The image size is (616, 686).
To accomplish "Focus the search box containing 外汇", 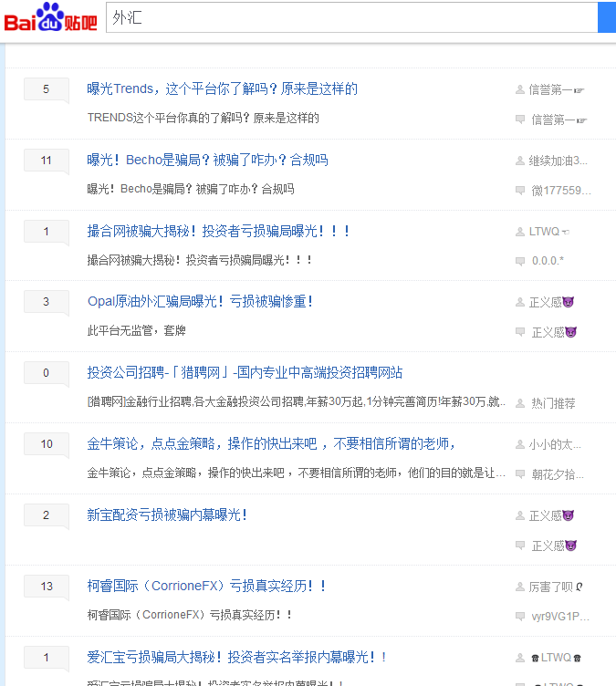I will coord(352,17).
